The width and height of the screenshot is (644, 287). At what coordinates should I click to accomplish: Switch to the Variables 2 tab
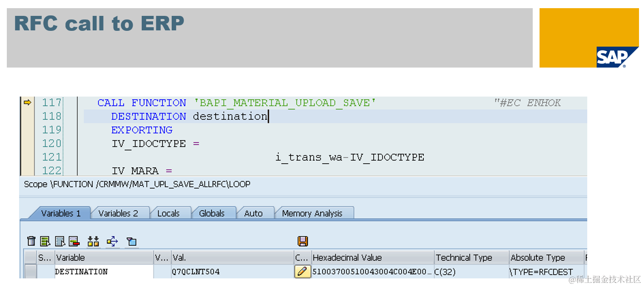(118, 213)
